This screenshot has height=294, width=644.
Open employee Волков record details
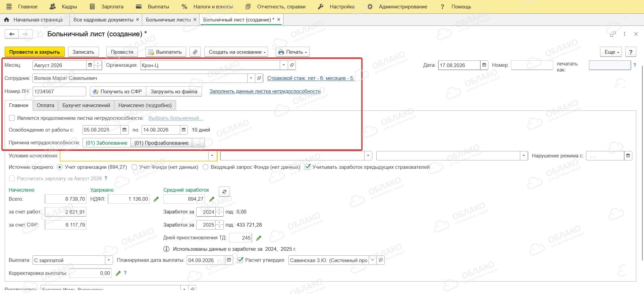coord(259,78)
